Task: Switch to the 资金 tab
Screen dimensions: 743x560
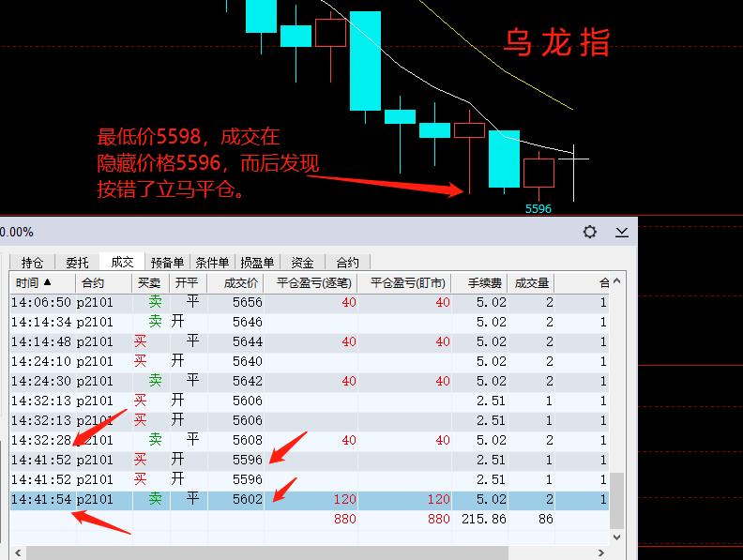Action: 302,263
